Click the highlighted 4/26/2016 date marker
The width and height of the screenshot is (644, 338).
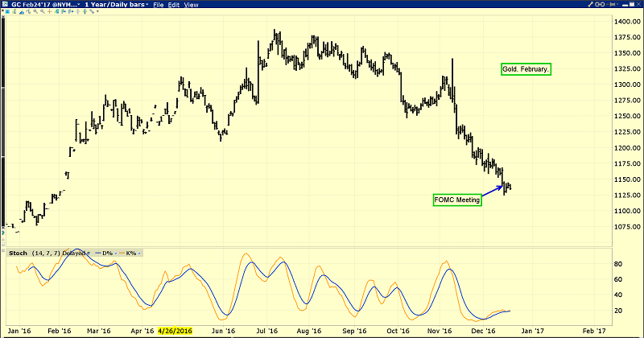(174, 331)
